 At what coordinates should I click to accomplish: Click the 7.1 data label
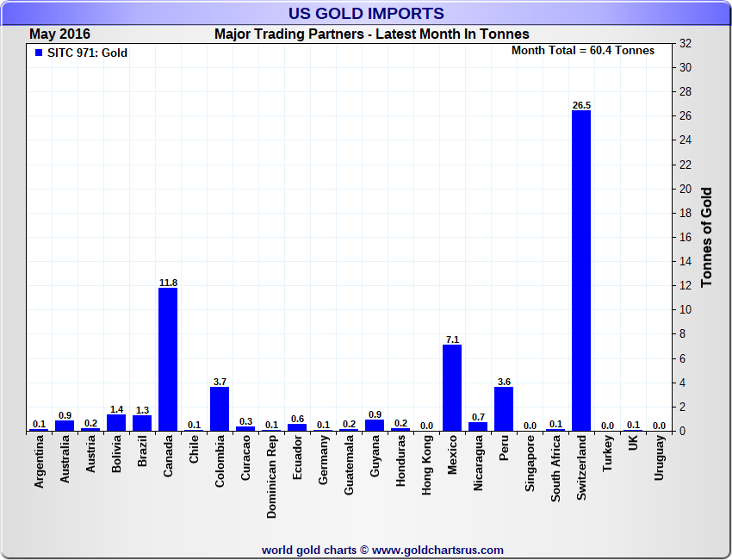pyautogui.click(x=452, y=339)
